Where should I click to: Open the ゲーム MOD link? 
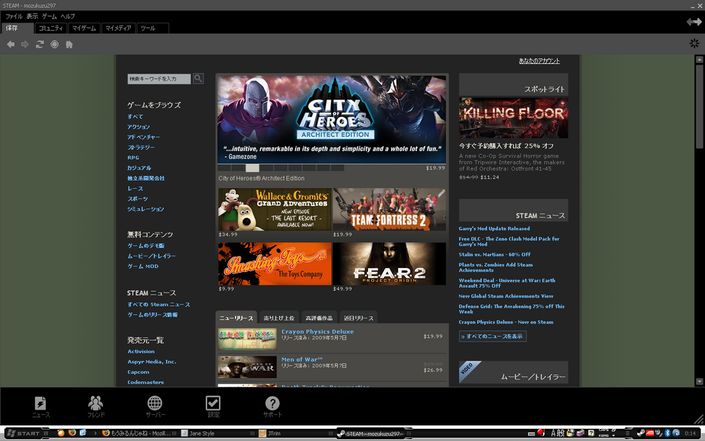click(x=143, y=266)
